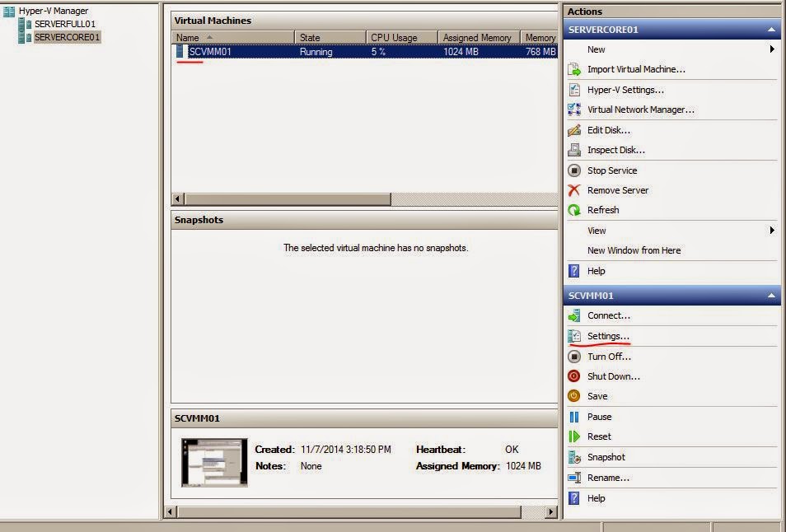This screenshot has height=532, width=786.
Task: Open SCVMM01 Settings link
Action: point(608,336)
